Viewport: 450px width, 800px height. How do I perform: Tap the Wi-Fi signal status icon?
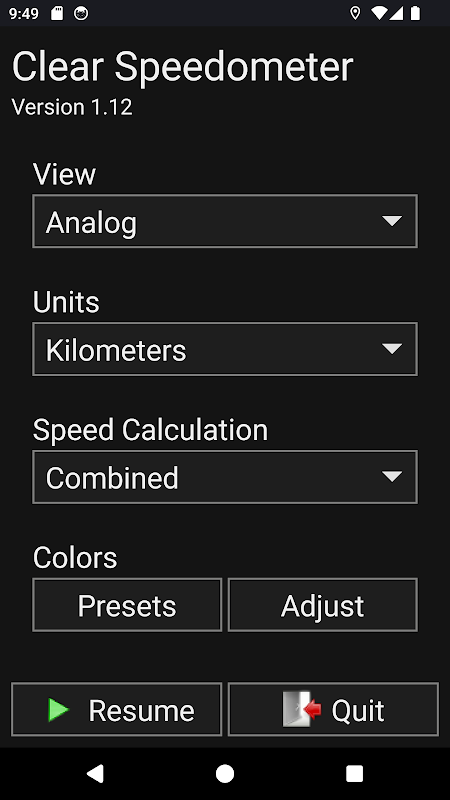pos(380,13)
